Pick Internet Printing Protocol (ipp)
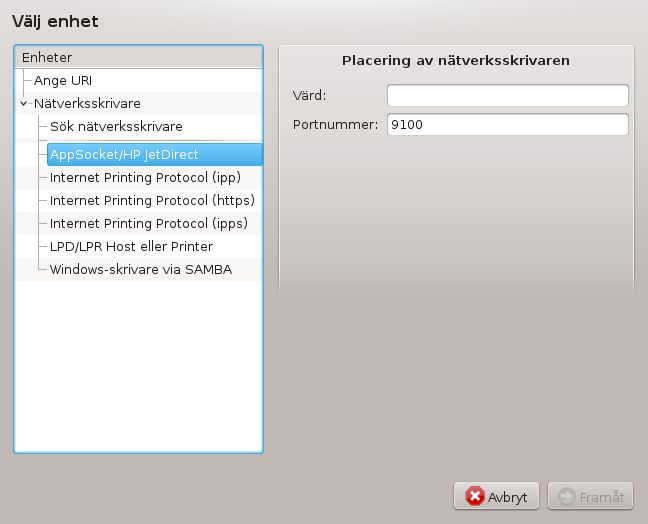The width and height of the screenshot is (648, 524). (x=145, y=178)
